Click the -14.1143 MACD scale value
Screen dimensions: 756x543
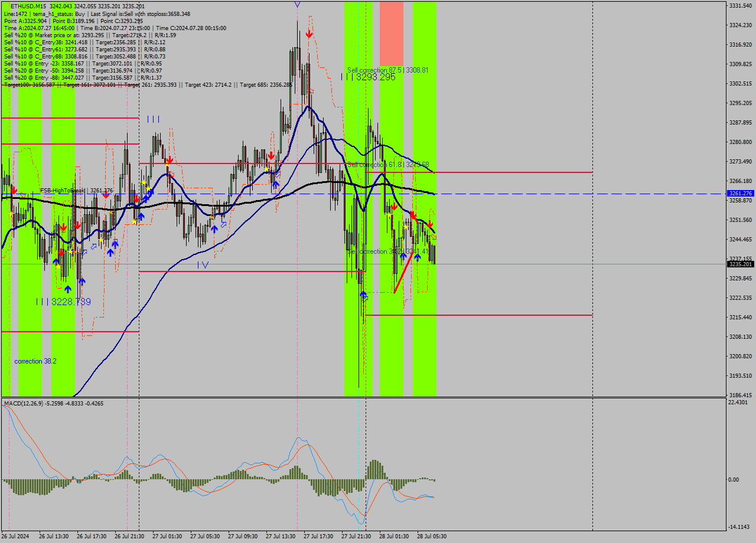[739, 526]
